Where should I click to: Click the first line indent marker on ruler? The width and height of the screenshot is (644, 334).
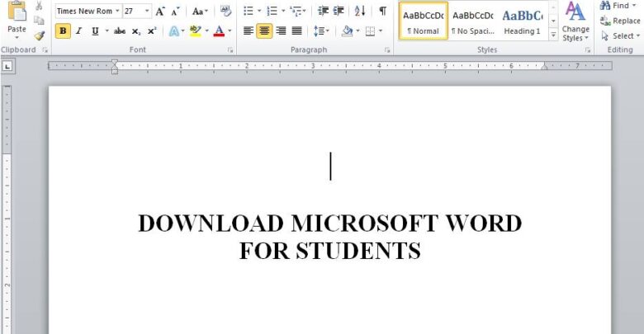coord(115,63)
